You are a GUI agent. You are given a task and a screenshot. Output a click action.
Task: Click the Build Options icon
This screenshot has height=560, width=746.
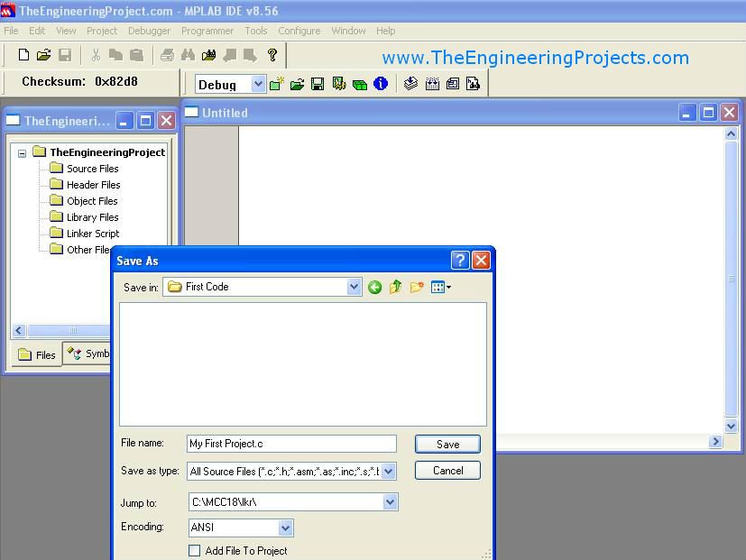click(339, 84)
